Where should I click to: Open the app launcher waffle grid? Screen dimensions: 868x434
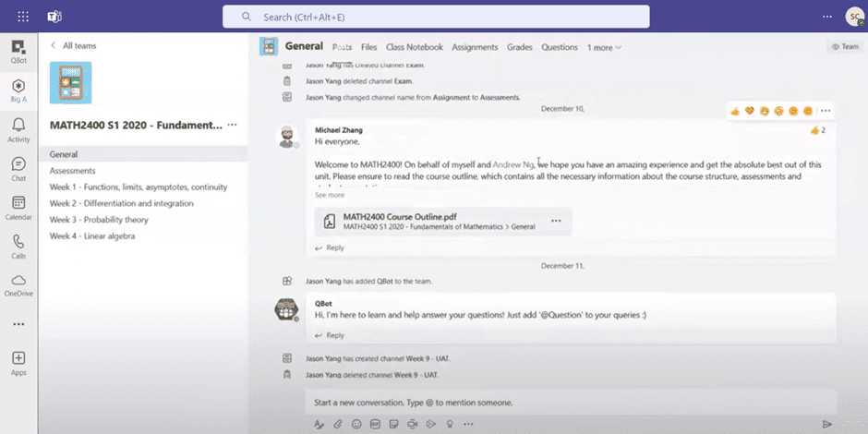pos(23,17)
